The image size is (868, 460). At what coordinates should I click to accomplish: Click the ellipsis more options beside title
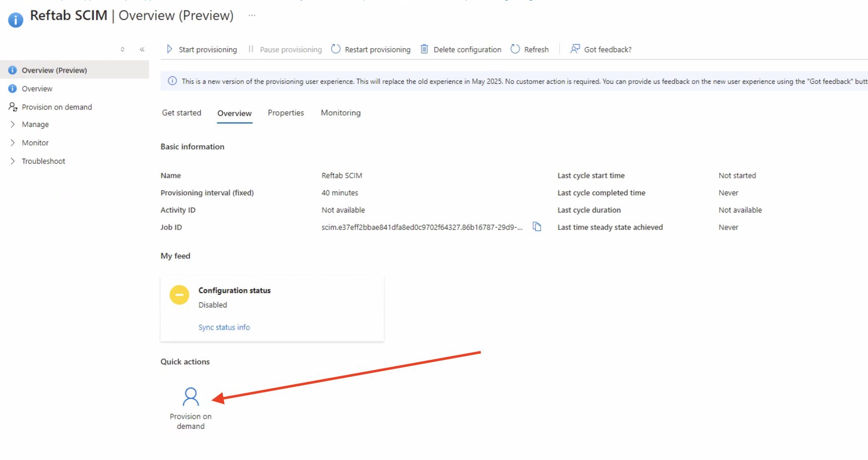252,15
